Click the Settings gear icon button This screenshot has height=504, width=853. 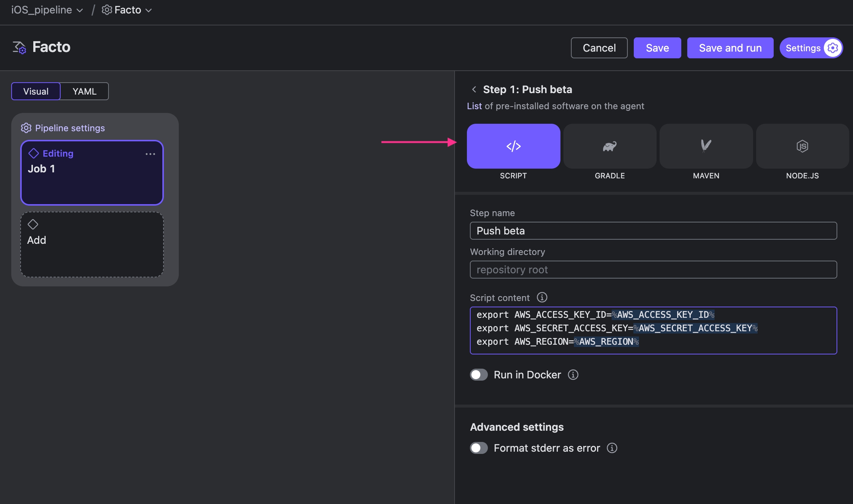[x=833, y=48]
